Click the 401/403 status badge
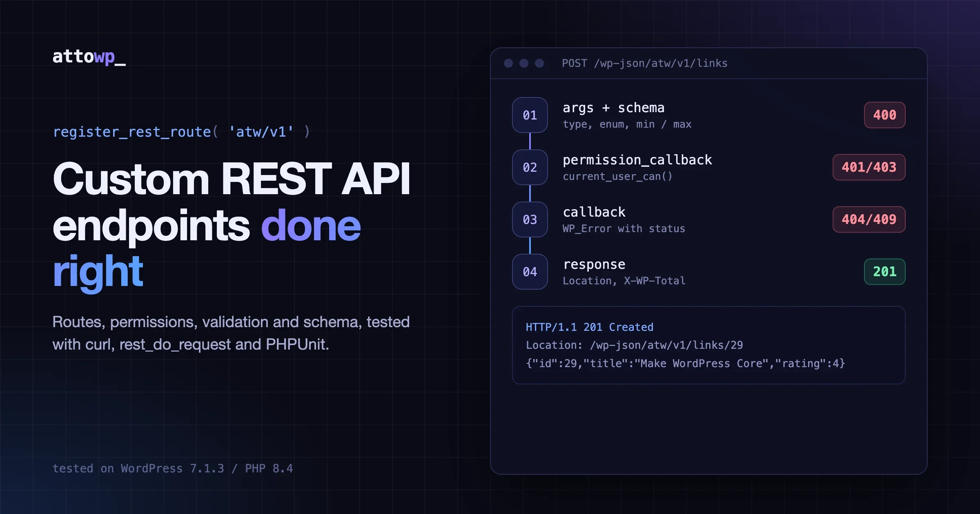980x514 pixels. pos(869,167)
